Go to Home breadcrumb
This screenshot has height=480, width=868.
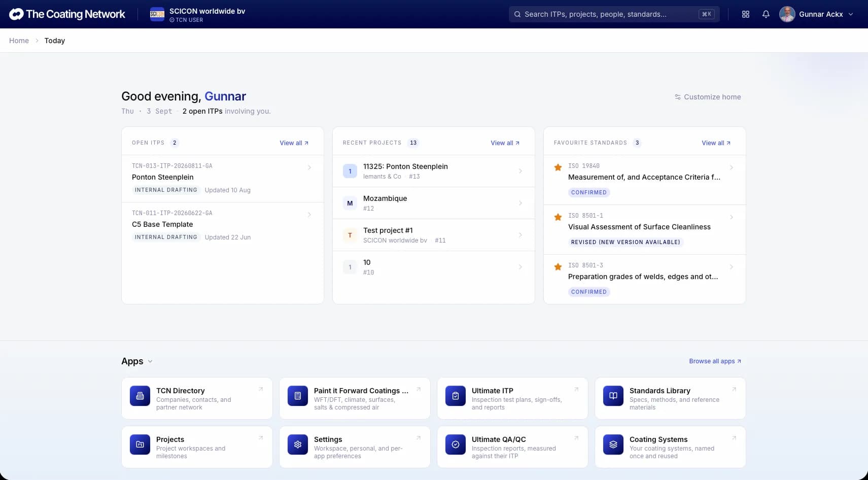(x=19, y=41)
